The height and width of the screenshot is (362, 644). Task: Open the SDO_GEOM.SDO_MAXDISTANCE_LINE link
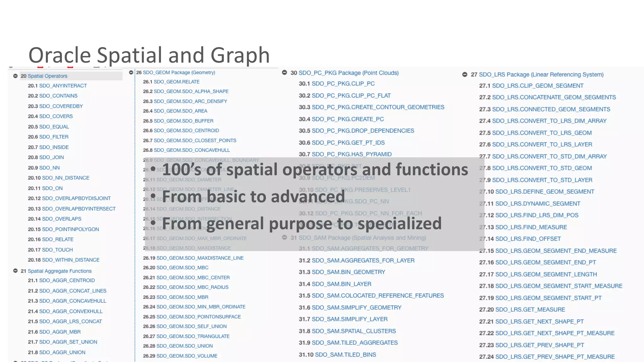click(x=200, y=258)
